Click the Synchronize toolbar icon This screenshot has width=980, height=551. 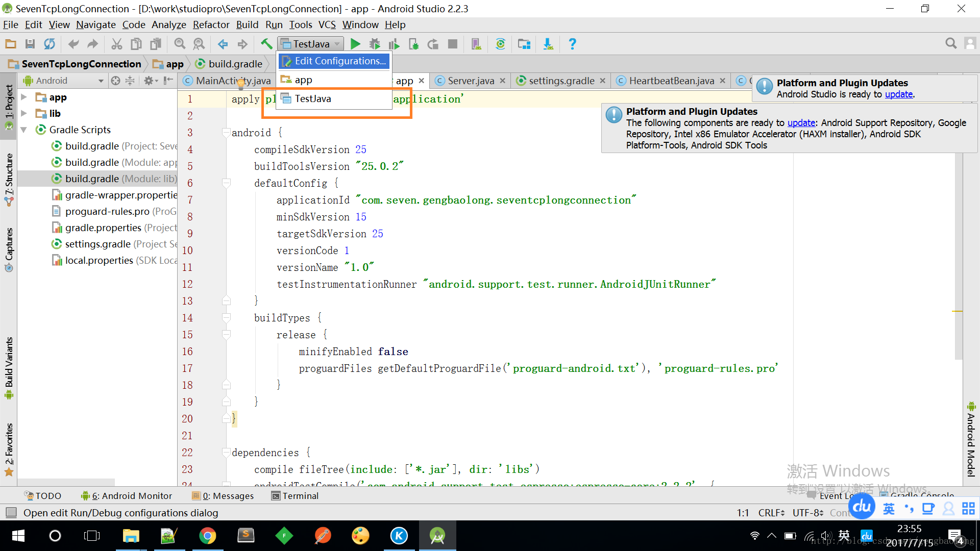coord(50,44)
